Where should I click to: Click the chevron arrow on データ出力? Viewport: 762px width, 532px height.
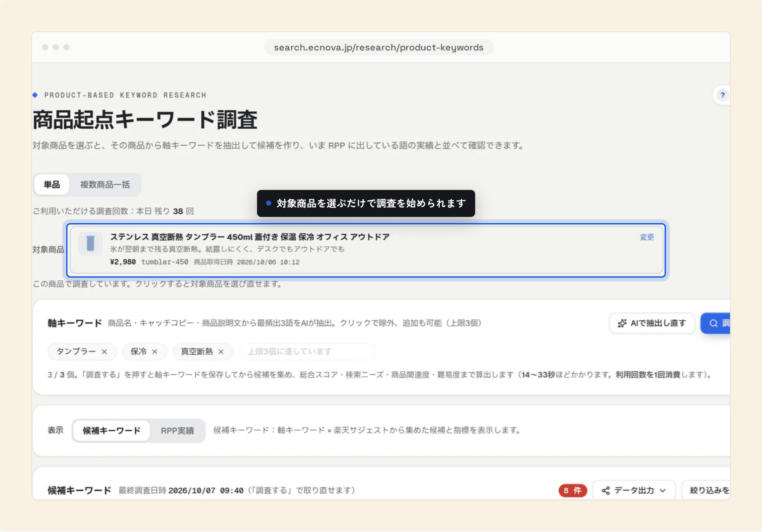coord(663,491)
